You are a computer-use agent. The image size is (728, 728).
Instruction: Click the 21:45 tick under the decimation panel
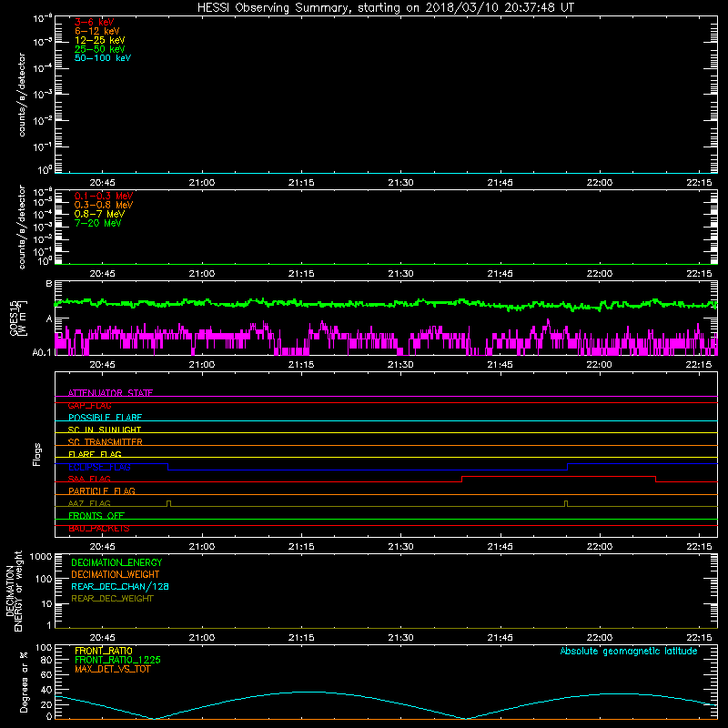tap(500, 638)
